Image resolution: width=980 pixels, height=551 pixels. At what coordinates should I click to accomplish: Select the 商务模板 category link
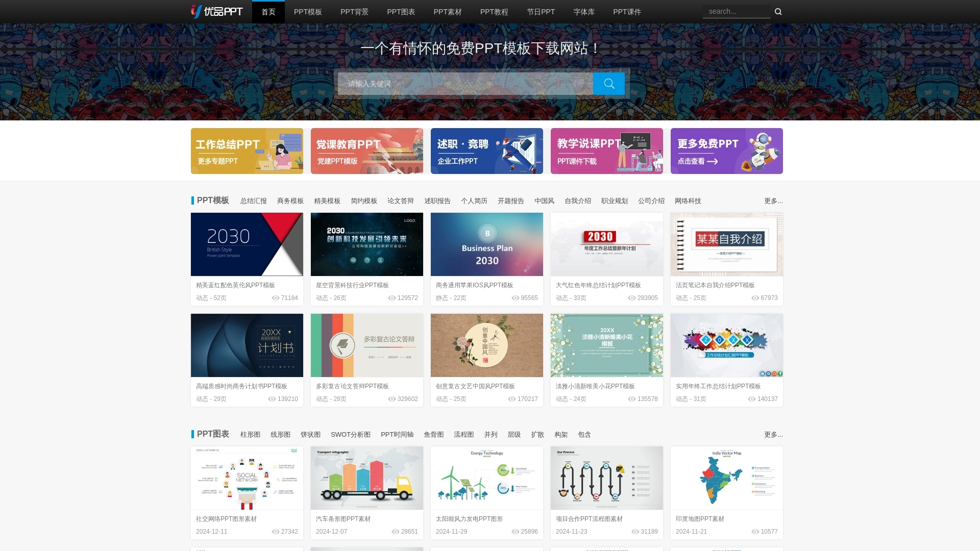[290, 201]
